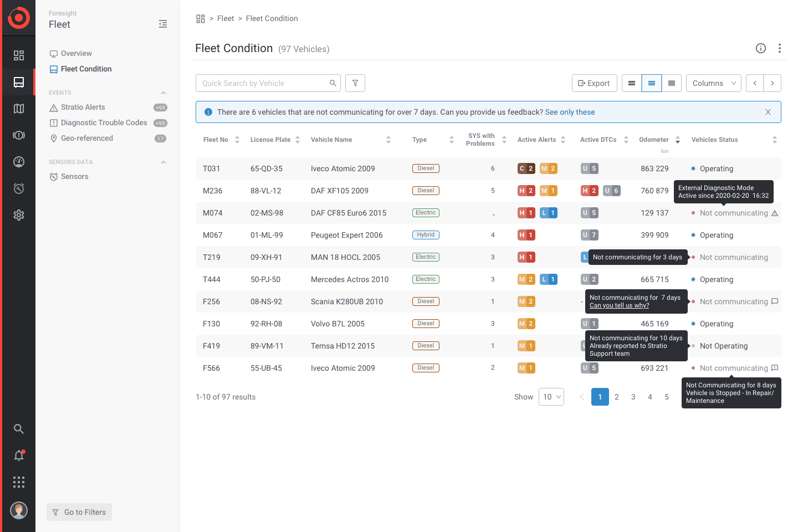Viewport: 798px width, 532px height.
Task: Go to page 5 of results
Action: click(667, 397)
